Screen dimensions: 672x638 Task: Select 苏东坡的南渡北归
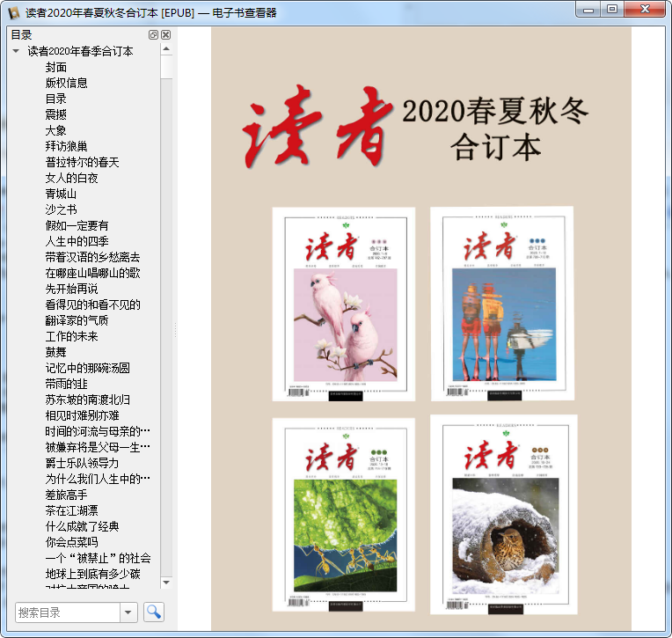[x=87, y=400]
